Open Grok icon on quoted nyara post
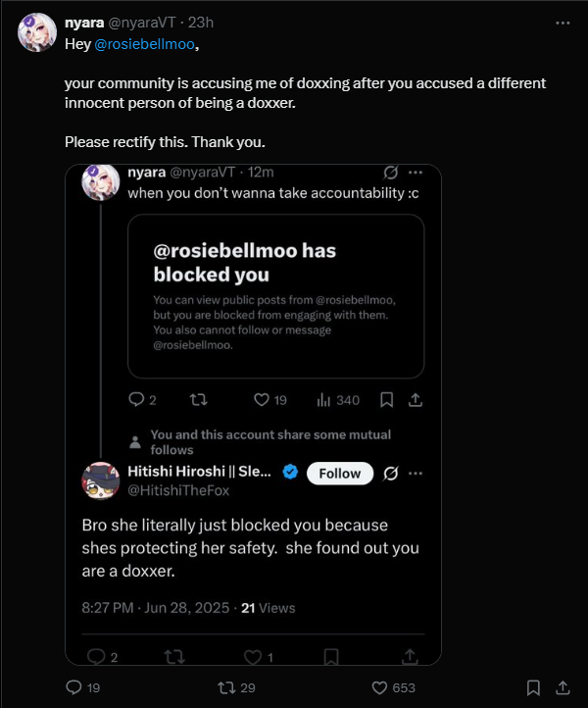Viewport: 588px width, 708px height. tap(390, 172)
